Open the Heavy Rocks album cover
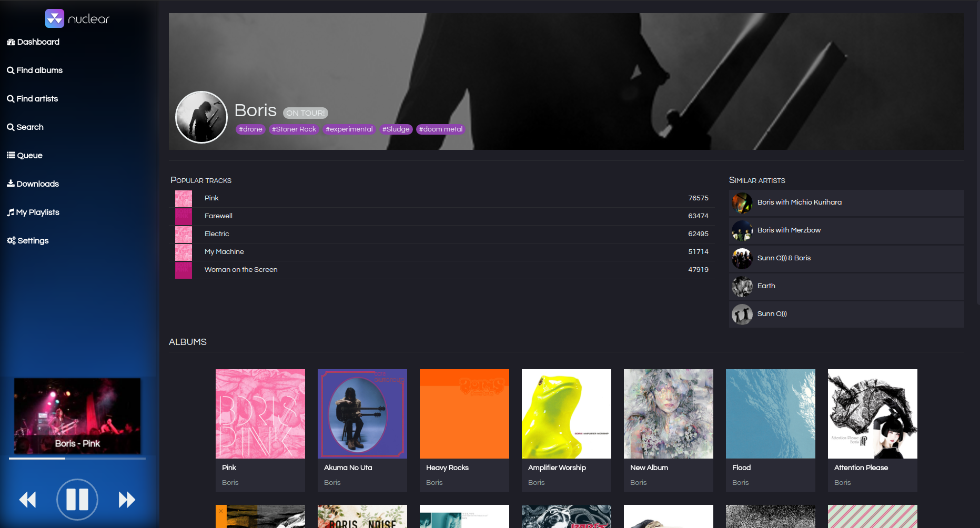Screen dimensions: 980x528 (x=464, y=414)
